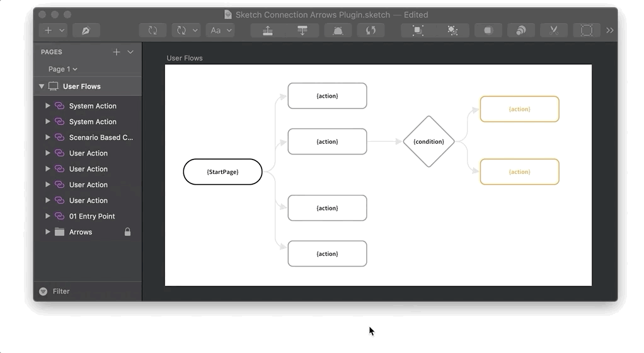Click the User Flows artboard title on canvas
The height and width of the screenshot is (353, 644).
click(185, 58)
